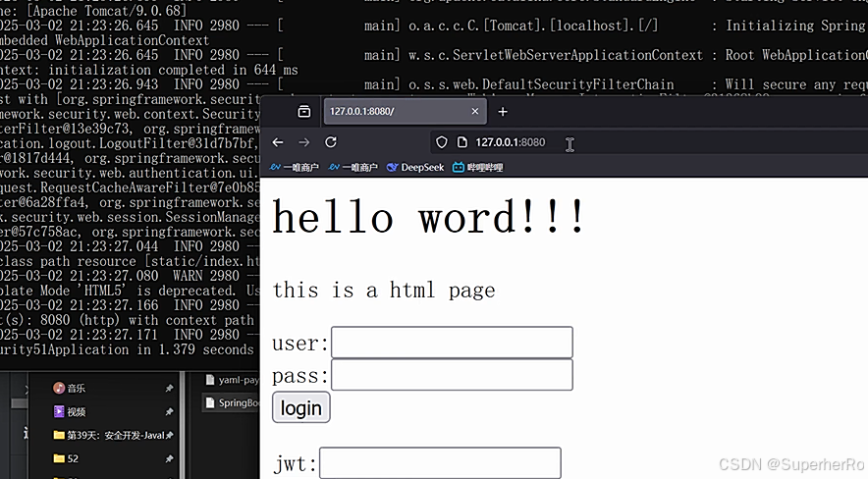Image resolution: width=868 pixels, height=479 pixels.
Task: Click terminal line mentioning ServletWebServerApplicationContext
Action: (434, 55)
